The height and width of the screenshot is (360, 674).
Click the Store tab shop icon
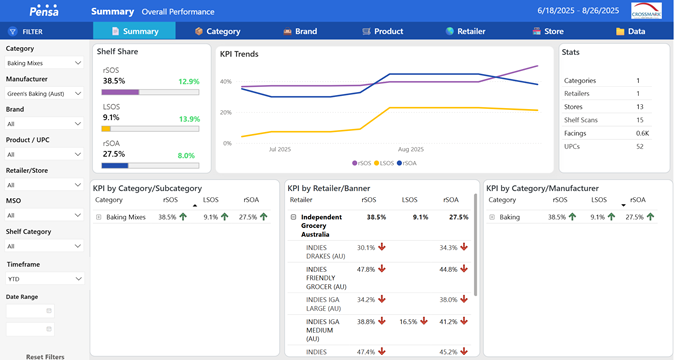[x=536, y=31]
